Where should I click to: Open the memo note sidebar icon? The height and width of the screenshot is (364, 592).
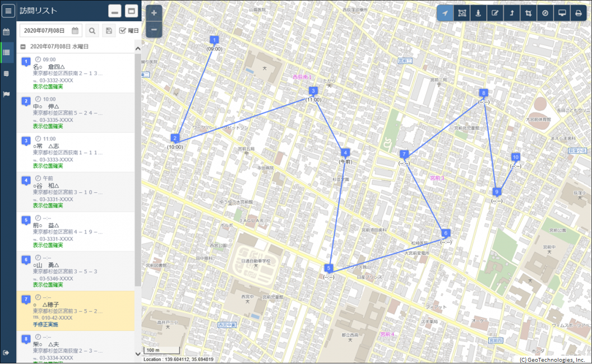6,73
